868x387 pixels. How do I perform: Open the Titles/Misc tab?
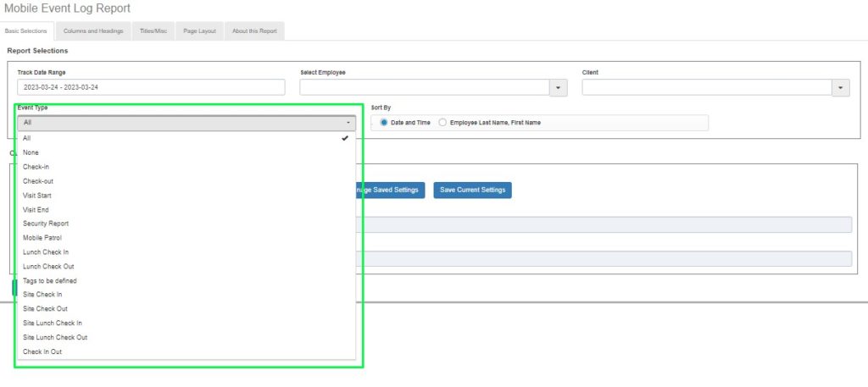coord(153,31)
